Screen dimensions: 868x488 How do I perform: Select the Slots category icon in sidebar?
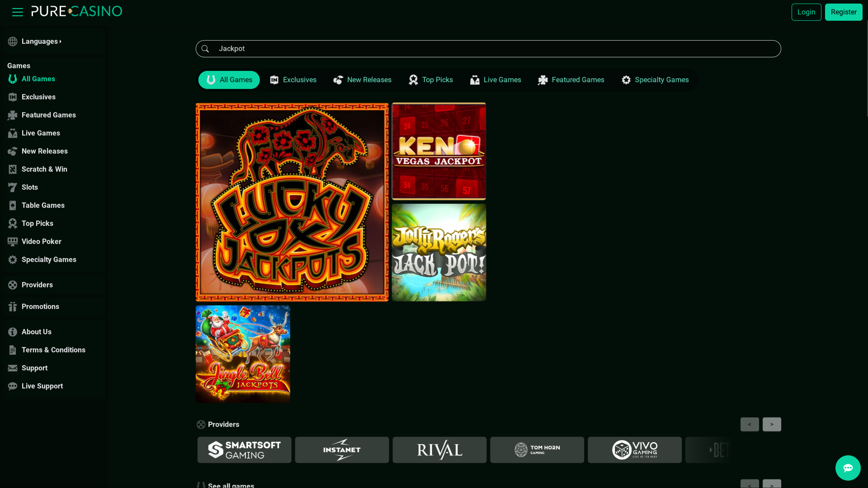12,187
